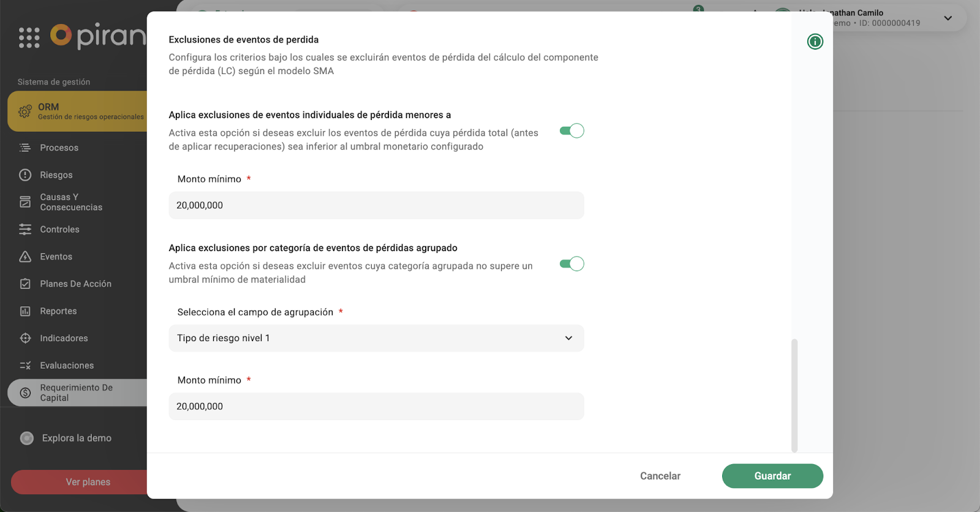
Task: Disable grouped category exclusions switch
Action: click(571, 264)
